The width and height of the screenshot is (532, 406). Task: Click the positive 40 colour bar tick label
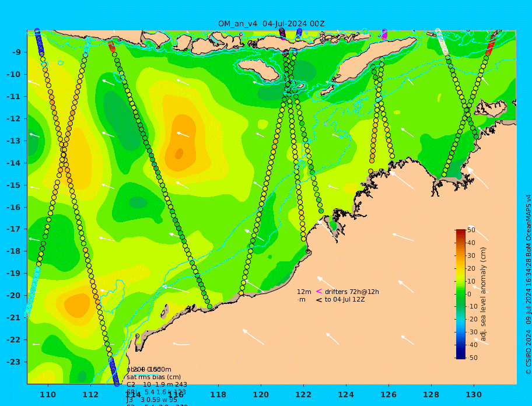click(471, 243)
